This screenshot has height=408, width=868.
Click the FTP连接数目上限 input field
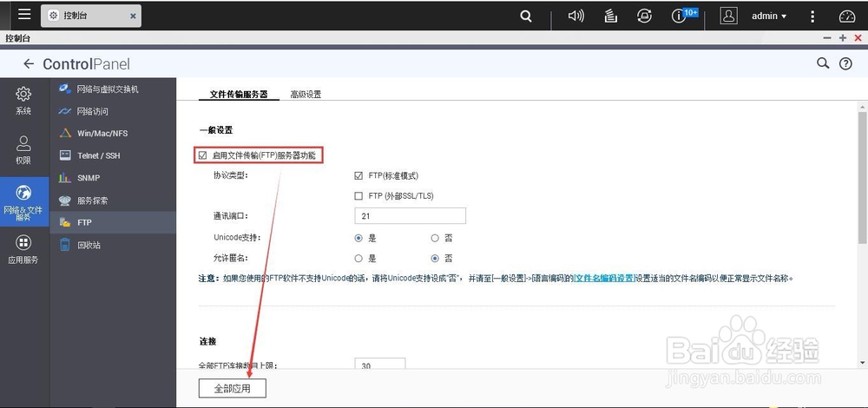380,363
